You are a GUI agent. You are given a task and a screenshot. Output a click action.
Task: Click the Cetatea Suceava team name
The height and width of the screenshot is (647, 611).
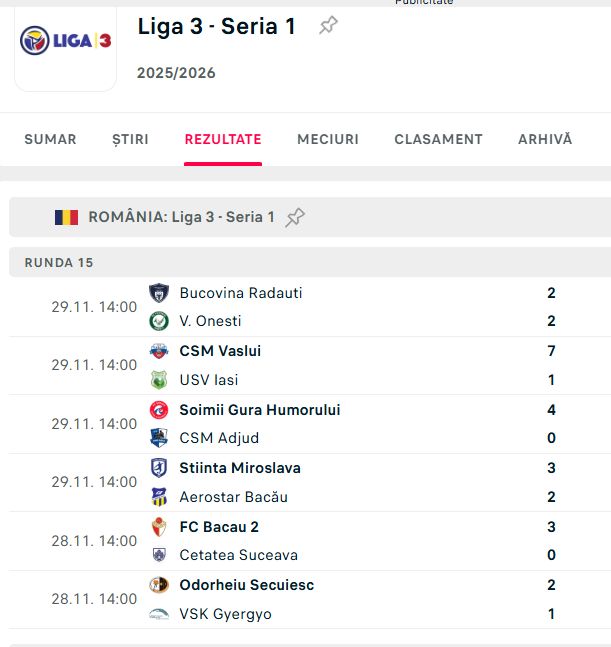click(238, 555)
